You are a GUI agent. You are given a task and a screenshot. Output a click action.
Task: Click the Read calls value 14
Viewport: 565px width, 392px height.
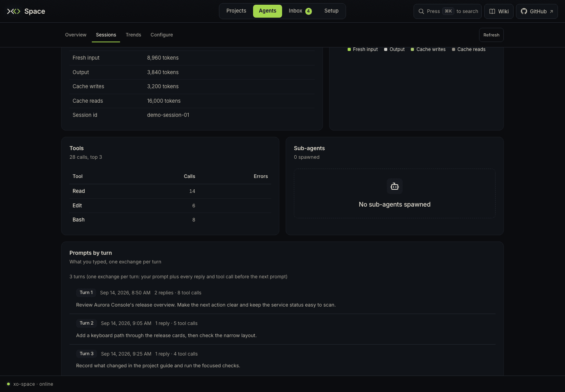pyautogui.click(x=192, y=191)
